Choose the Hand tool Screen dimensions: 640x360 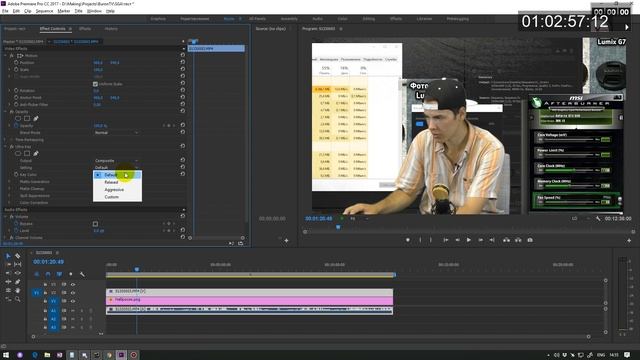tap(18, 290)
